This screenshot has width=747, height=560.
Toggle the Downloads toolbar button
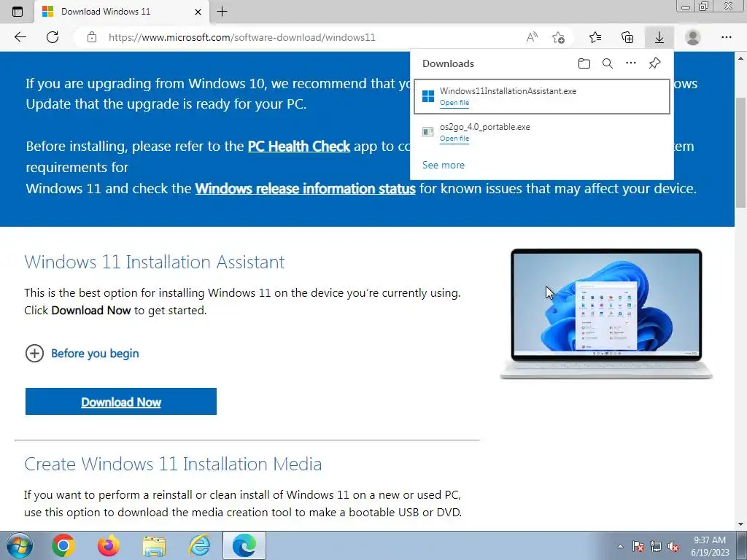(659, 37)
